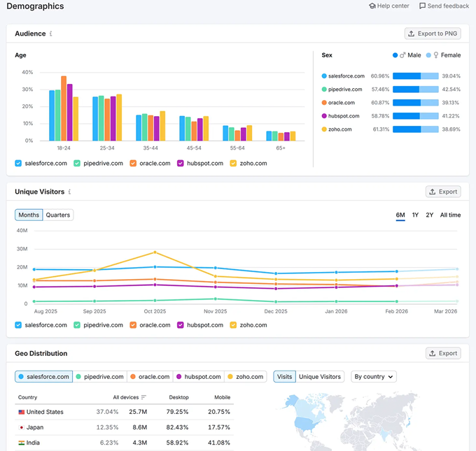Click the Male symbol icon
Viewport: 476px width, 451px height.
402,55
